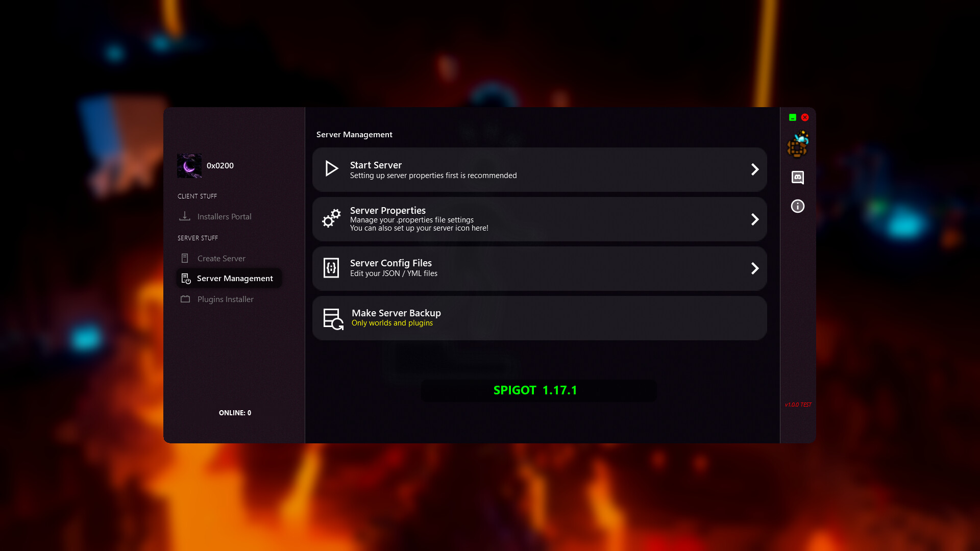
Task: Select Plugins Installer in the sidebar
Action: click(225, 299)
